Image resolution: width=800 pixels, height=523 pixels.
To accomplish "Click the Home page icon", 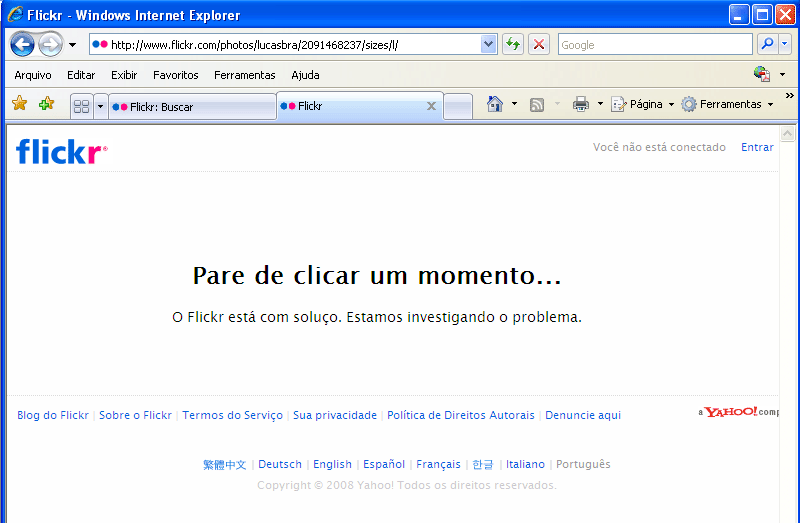I will coord(494,104).
